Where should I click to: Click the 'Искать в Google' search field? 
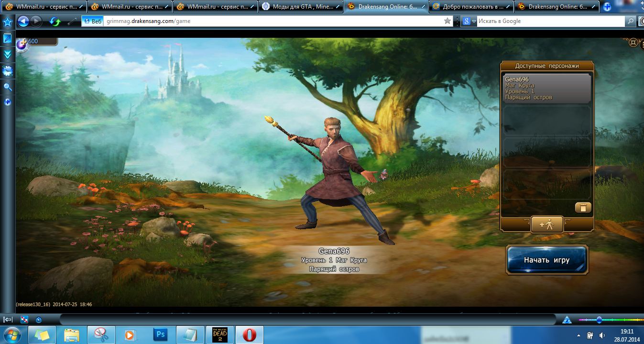click(x=551, y=21)
